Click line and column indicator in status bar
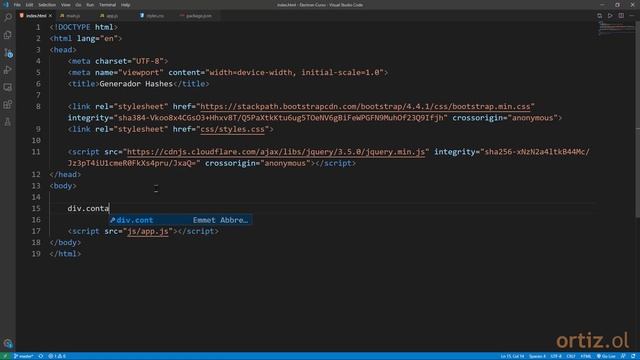640x360 pixels. point(512,356)
